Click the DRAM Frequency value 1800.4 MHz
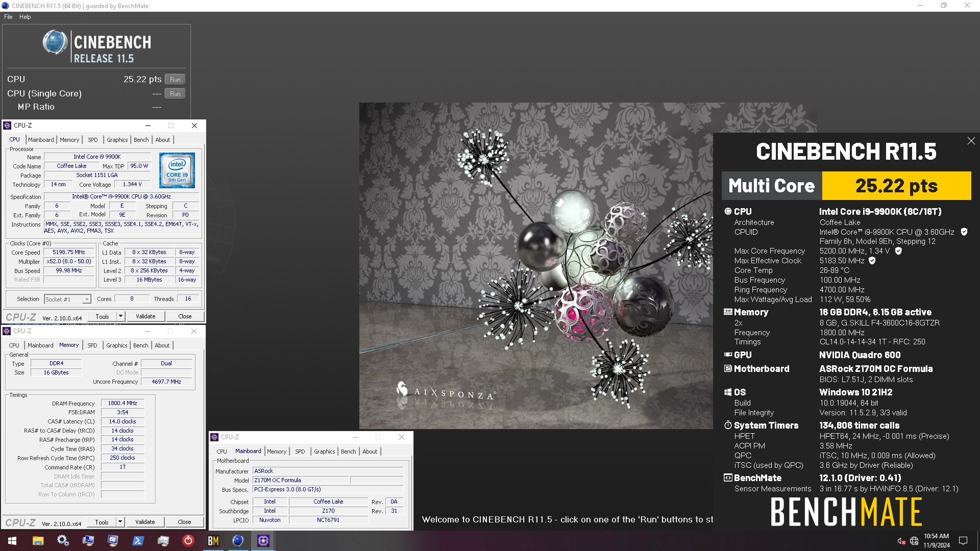 tap(122, 403)
